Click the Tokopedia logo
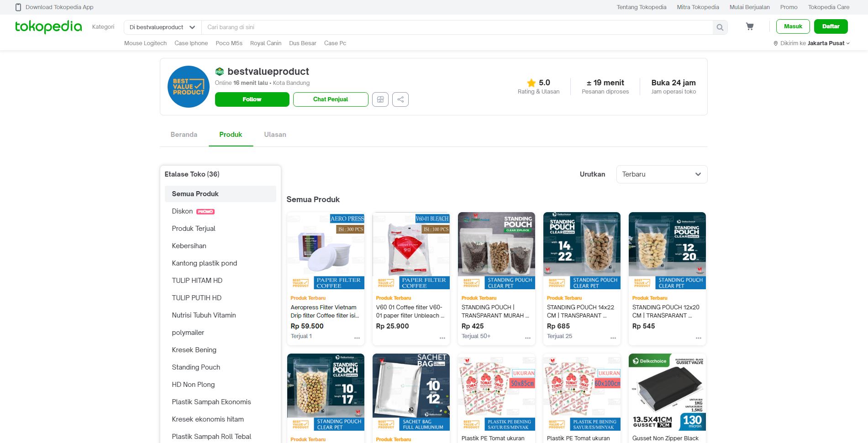Image resolution: width=868 pixels, height=443 pixels. (48, 27)
